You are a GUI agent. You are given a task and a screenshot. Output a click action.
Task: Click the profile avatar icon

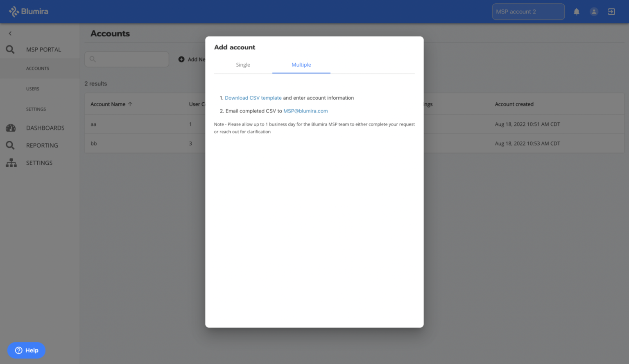(594, 11)
